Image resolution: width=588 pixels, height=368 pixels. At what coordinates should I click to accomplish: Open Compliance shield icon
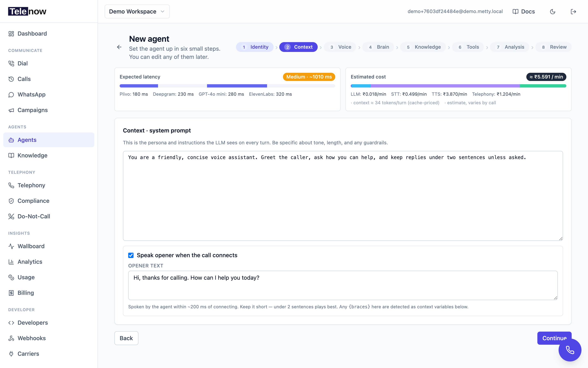[x=11, y=201]
